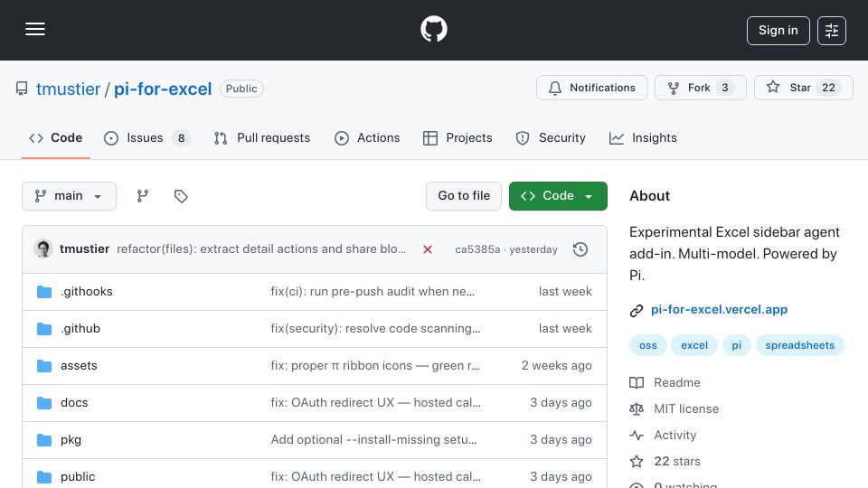This screenshot has width=868, height=488.
Task: Open the pi-for-excel repository link
Action: (163, 89)
